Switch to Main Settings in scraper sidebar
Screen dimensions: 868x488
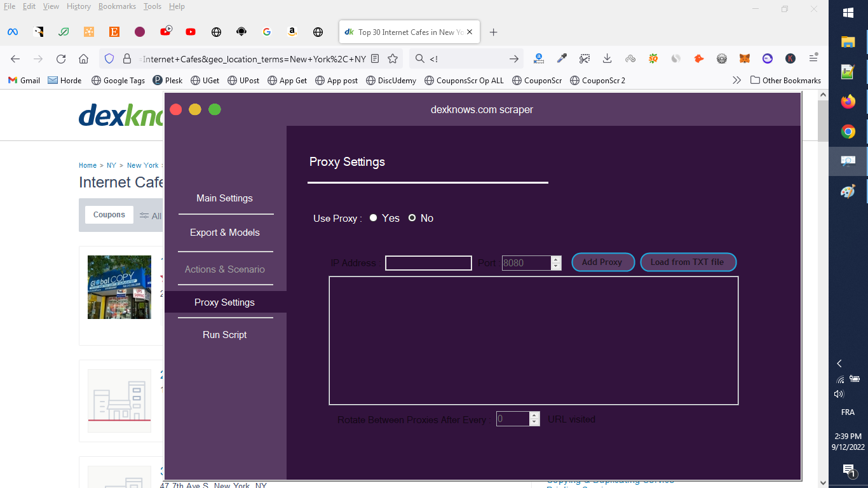[224, 198]
